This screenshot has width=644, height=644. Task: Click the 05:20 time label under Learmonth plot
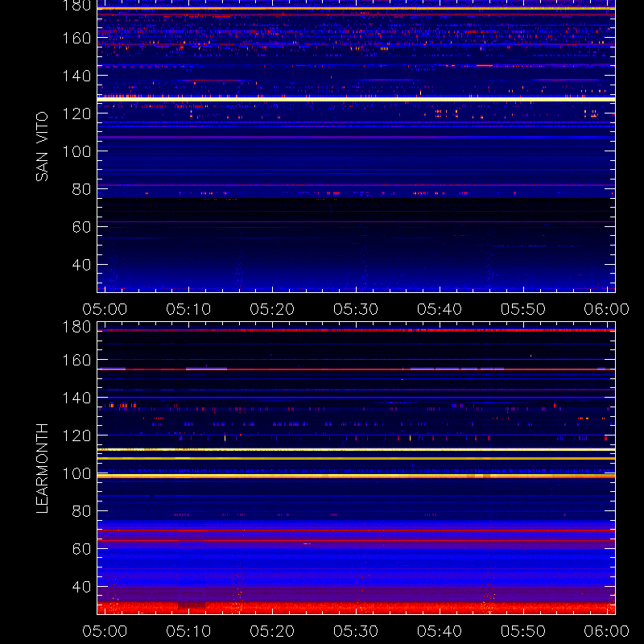272,631
